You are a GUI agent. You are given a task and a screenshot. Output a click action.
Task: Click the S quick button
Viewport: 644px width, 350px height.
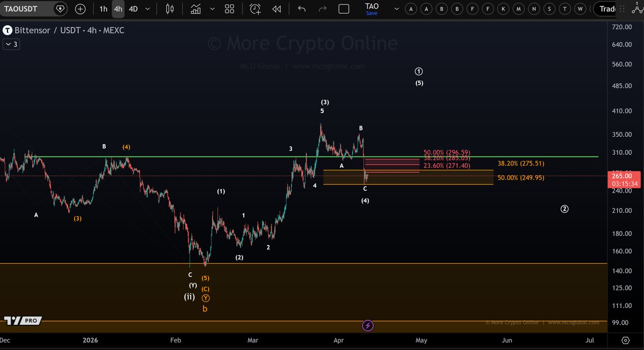click(x=549, y=9)
